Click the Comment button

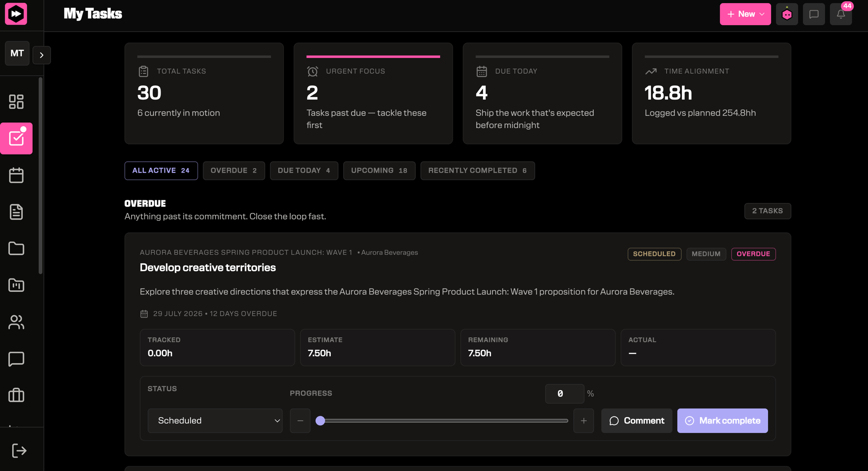click(636, 421)
